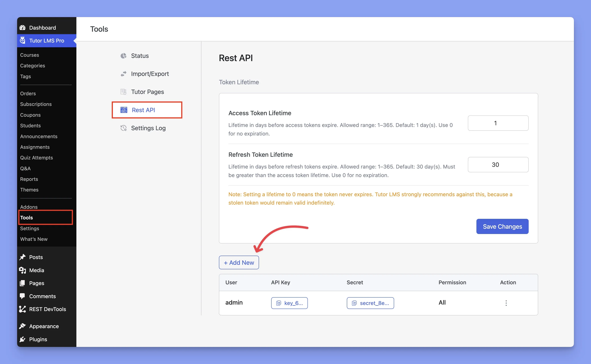Open What's New in the sidebar
The width and height of the screenshot is (591, 364).
pos(34,239)
